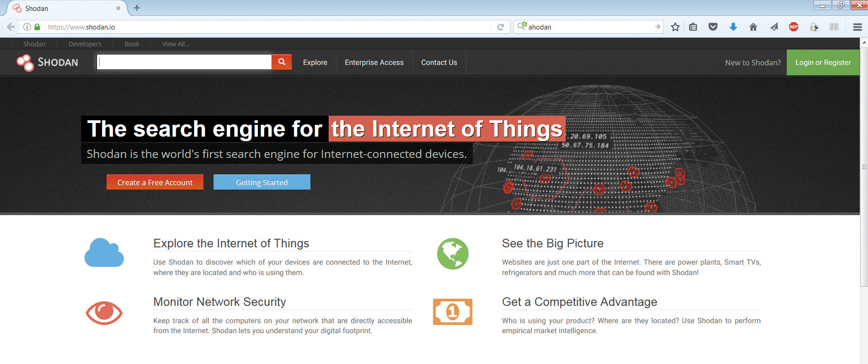
Task: Click the Explore the Internet of Things heading
Action: click(x=231, y=243)
